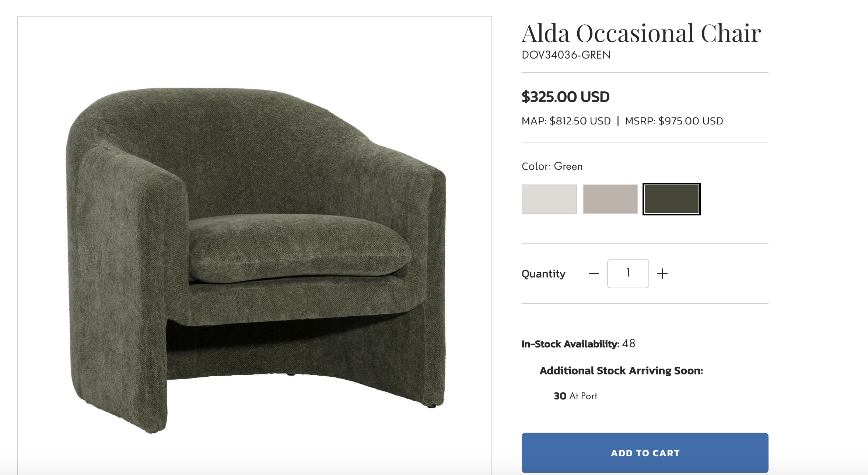The width and height of the screenshot is (868, 475).
Task: Click into the quantity input field
Action: pos(628,274)
